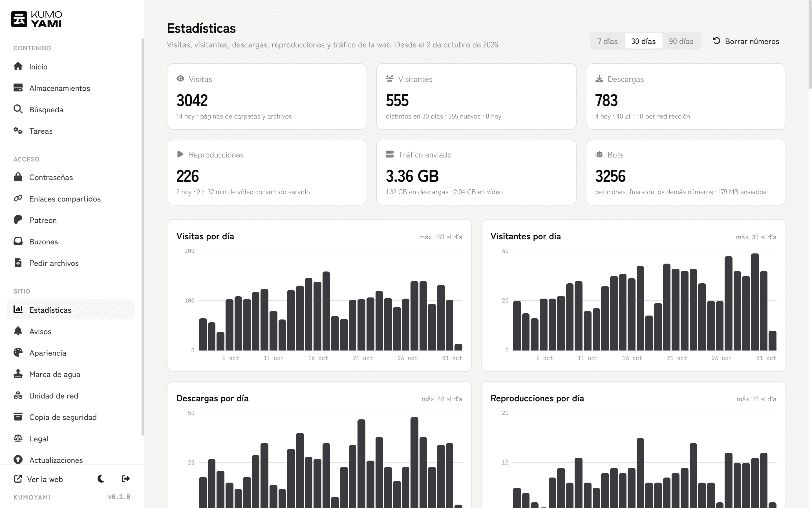Click the Pedir archivos file icon
The image size is (812, 508).
[18, 263]
